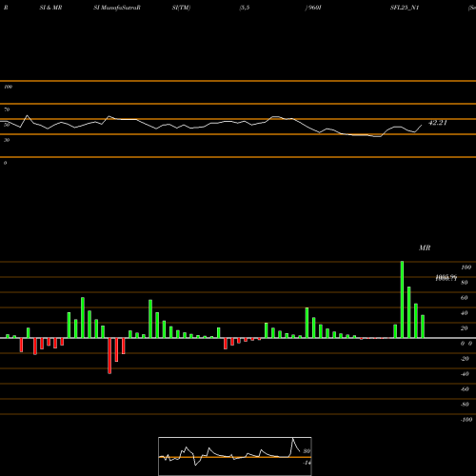
Task: Click the "40" label on MR axis
Action: 465,313
